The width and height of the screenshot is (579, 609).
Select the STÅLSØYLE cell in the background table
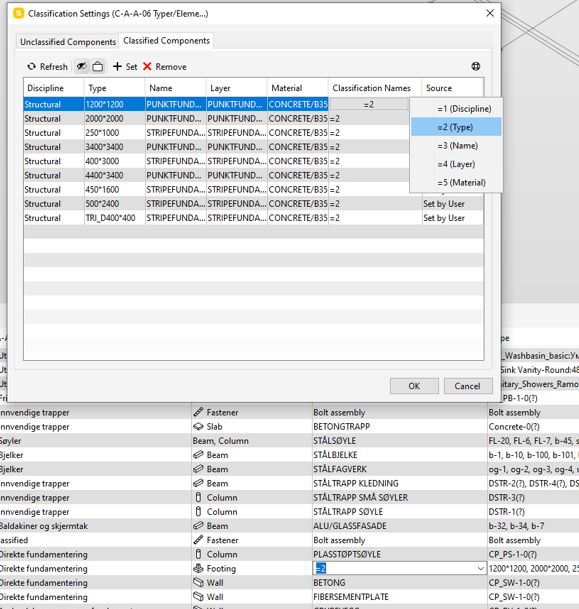click(400, 441)
